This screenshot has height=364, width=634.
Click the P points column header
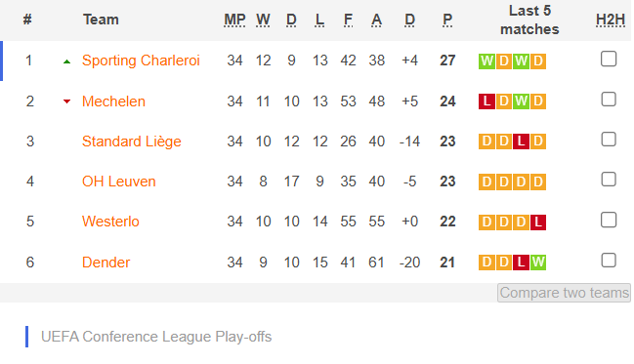point(447,20)
